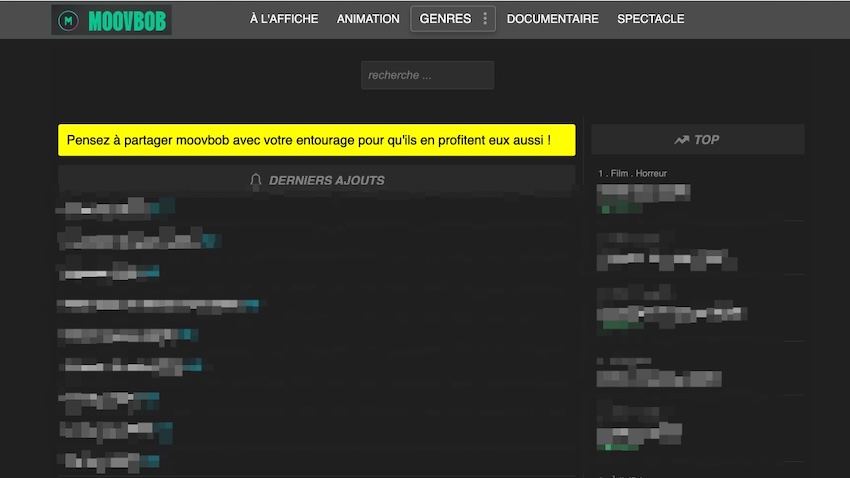Screen dimensions: 850x478
Task: Click the MOOVBOB site title text
Action: coord(128,20)
